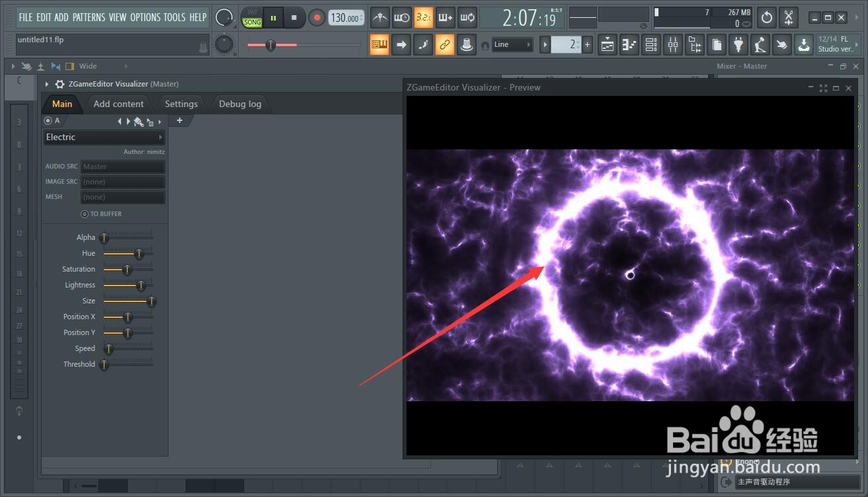Toggle note/clip grouping link icon
The width and height of the screenshot is (868, 497).
pos(445,45)
